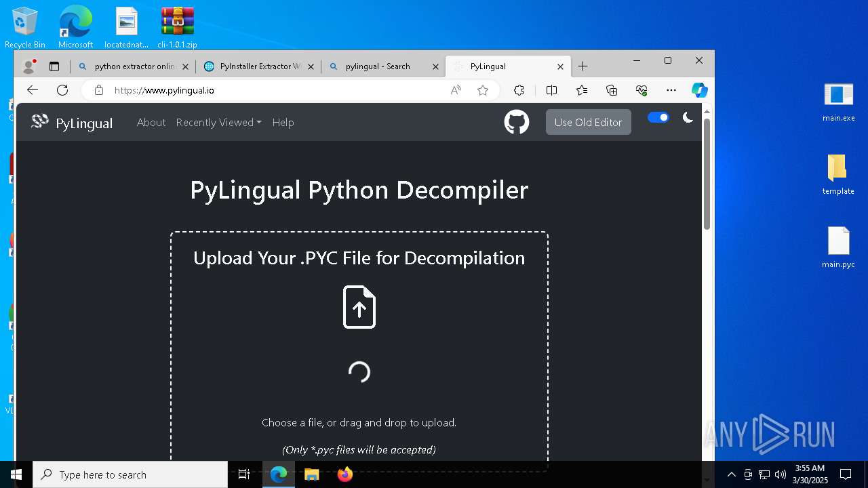Refresh the PyLingual page
Viewport: 868px width, 488px height.
[x=62, y=90]
